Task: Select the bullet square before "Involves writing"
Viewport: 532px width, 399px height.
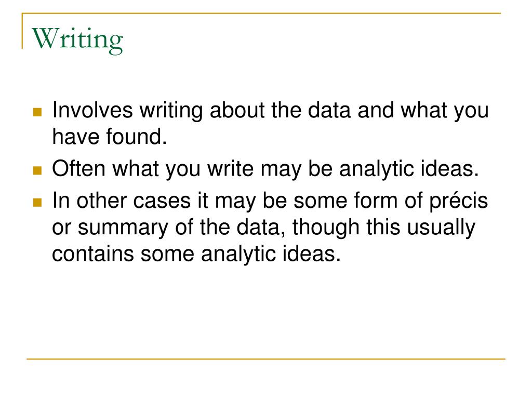Action: pos(37,112)
